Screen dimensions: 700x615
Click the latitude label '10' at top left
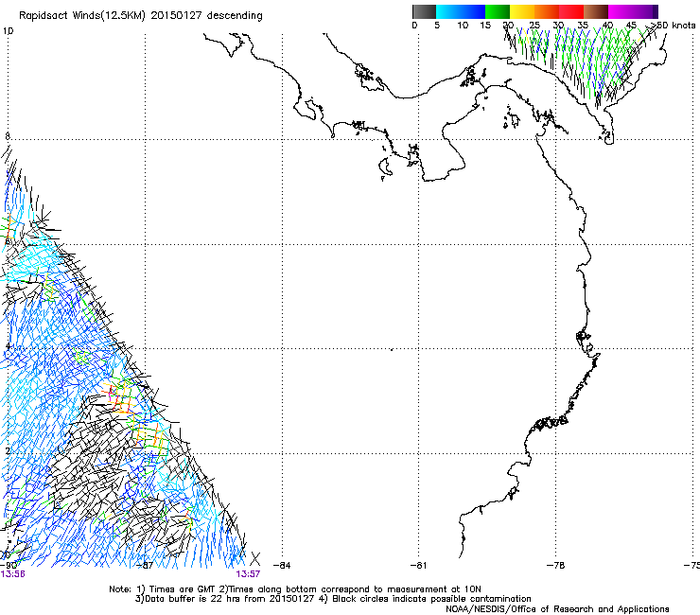tap(8, 31)
